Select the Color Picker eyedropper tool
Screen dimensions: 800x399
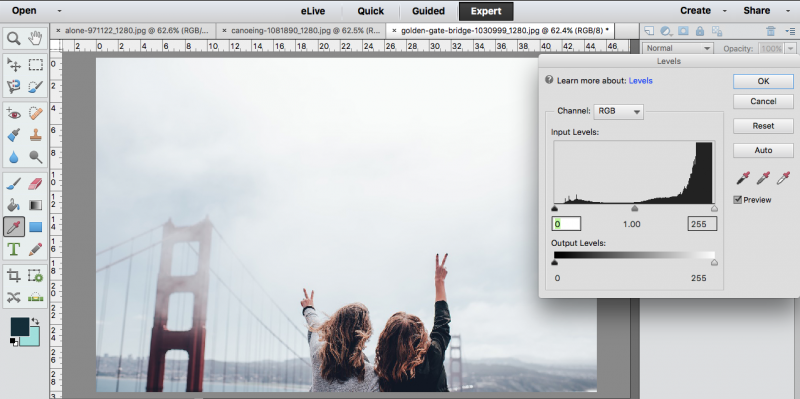(x=14, y=227)
